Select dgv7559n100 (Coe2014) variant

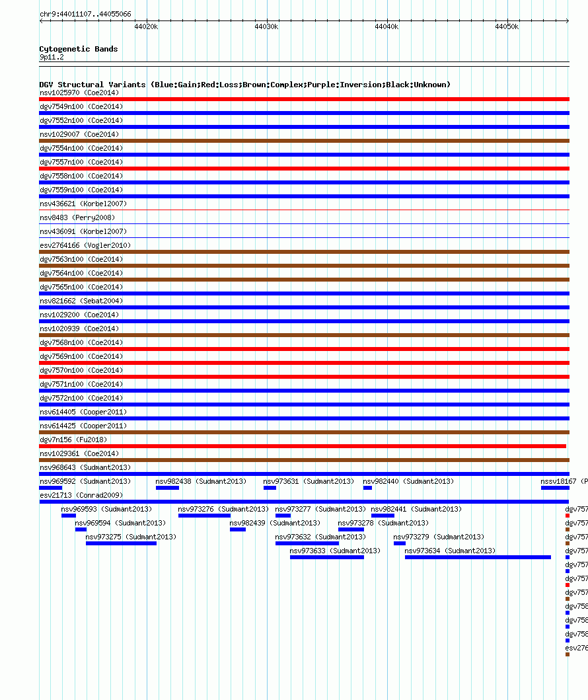81,190
